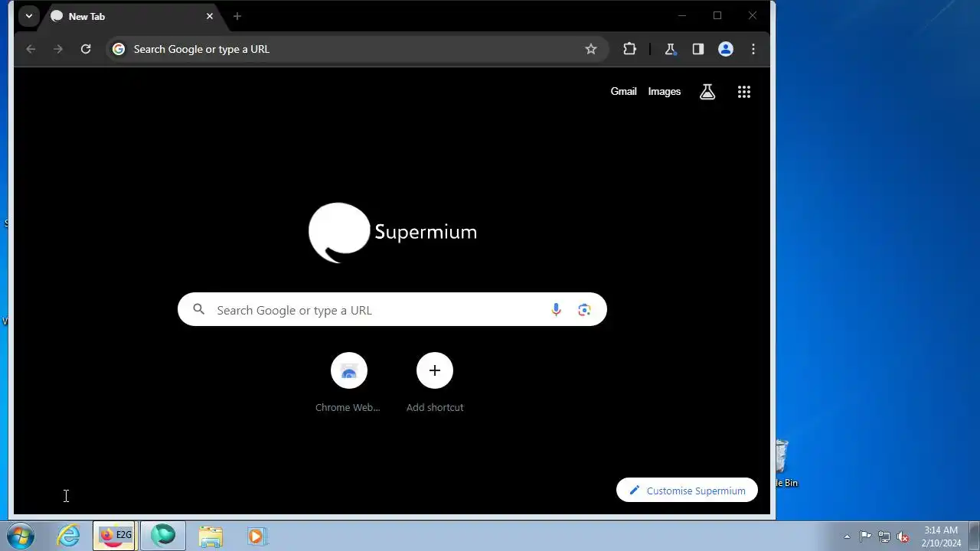This screenshot has height=551, width=980.
Task: Open the Gmail link
Action: (x=623, y=91)
